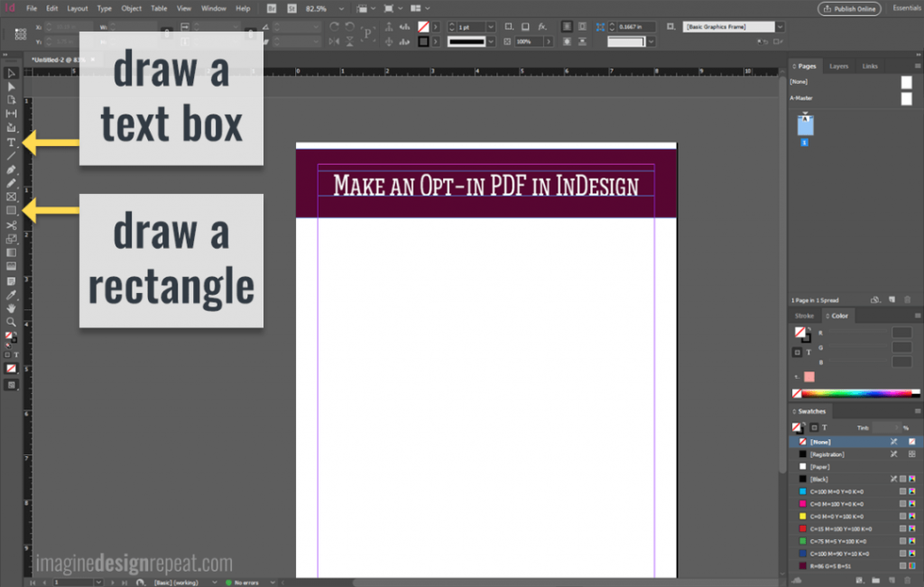The image size is (924, 587).
Task: Click the Rotate 90° clockwise icon
Action: [335, 27]
